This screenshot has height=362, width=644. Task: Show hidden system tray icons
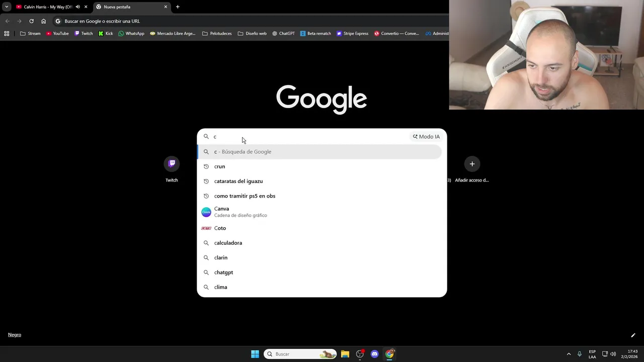(569, 354)
